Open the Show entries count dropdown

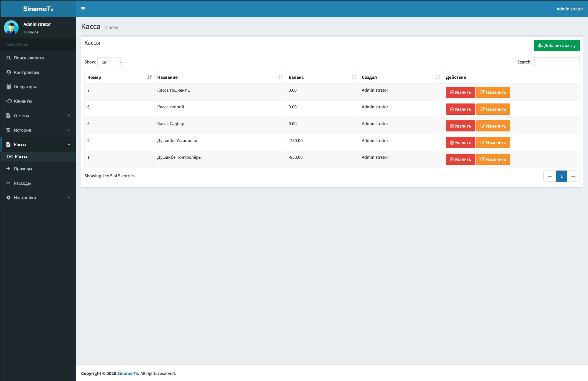pyautogui.click(x=110, y=62)
